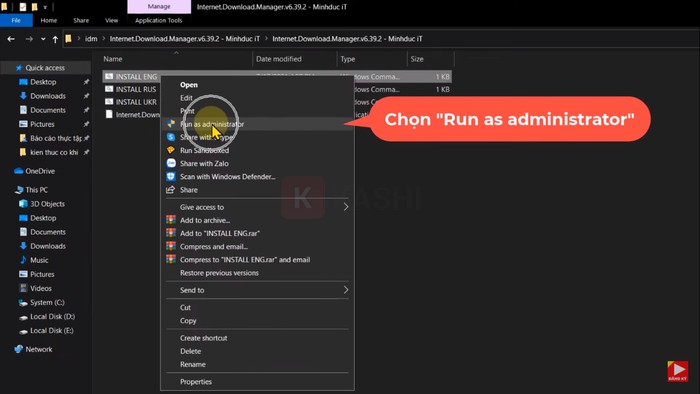The height and width of the screenshot is (394, 700).
Task: Click the Manage contextual tab
Action: (x=159, y=6)
